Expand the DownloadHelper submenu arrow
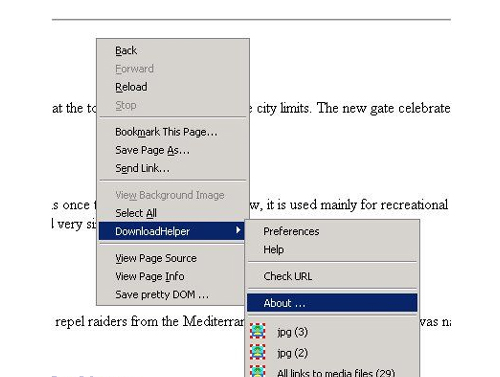This screenshot has width=500, height=377. pos(238,230)
